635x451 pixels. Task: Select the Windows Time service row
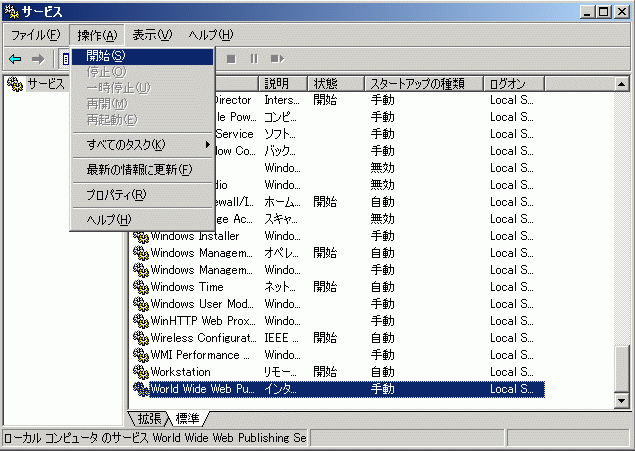tap(339, 287)
